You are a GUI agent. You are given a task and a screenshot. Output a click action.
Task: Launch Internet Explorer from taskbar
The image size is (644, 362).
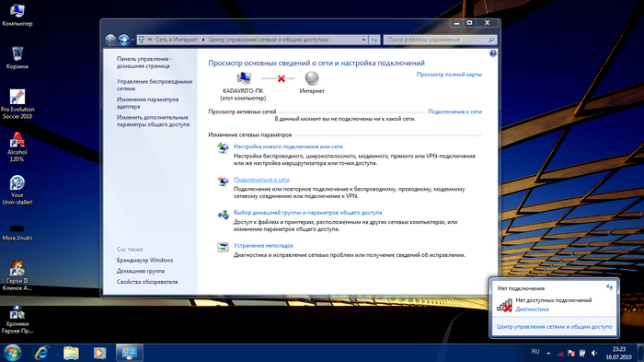pos(42,353)
